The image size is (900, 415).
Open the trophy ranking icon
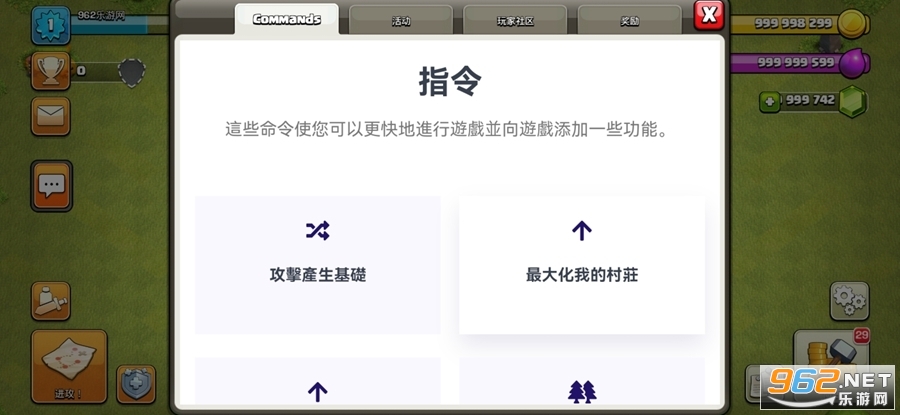(51, 71)
